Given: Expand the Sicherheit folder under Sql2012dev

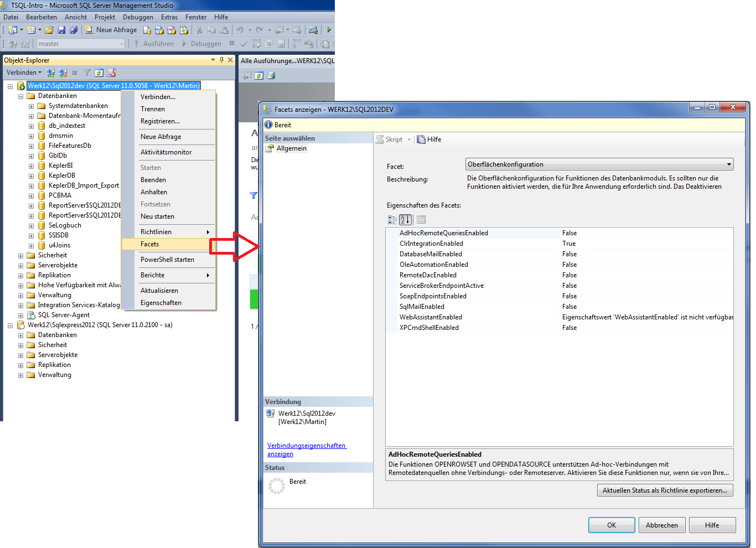Looking at the screenshot, I should [x=20, y=255].
